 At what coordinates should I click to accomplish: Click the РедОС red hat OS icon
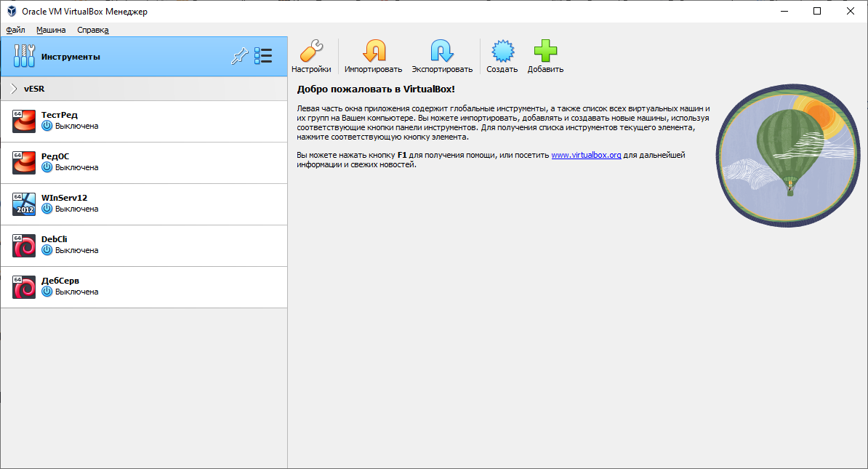(x=24, y=163)
